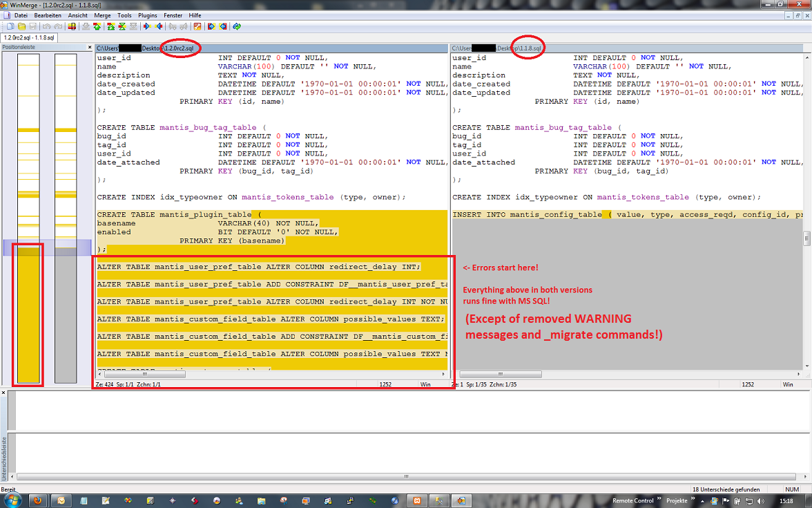Refresh the comparison with the refresh icon

[x=236, y=26]
